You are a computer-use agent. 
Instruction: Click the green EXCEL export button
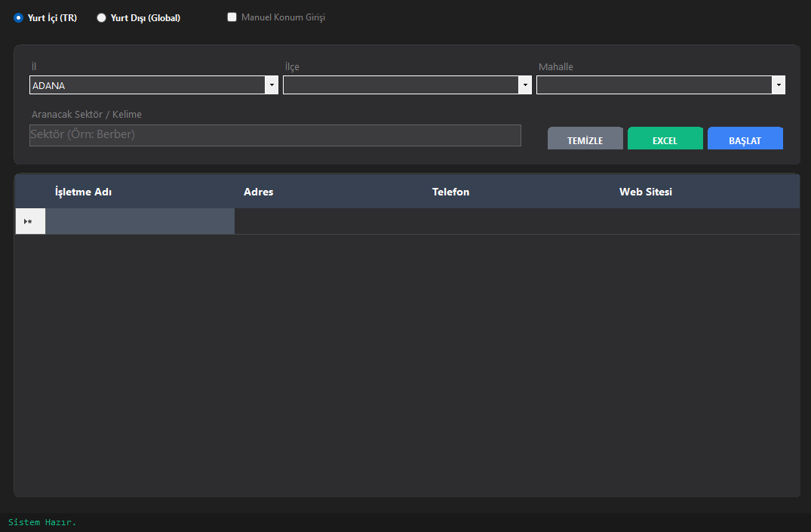pos(665,139)
